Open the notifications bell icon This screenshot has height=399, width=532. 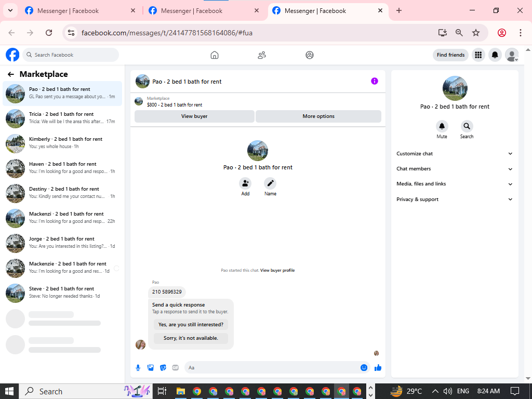495,55
